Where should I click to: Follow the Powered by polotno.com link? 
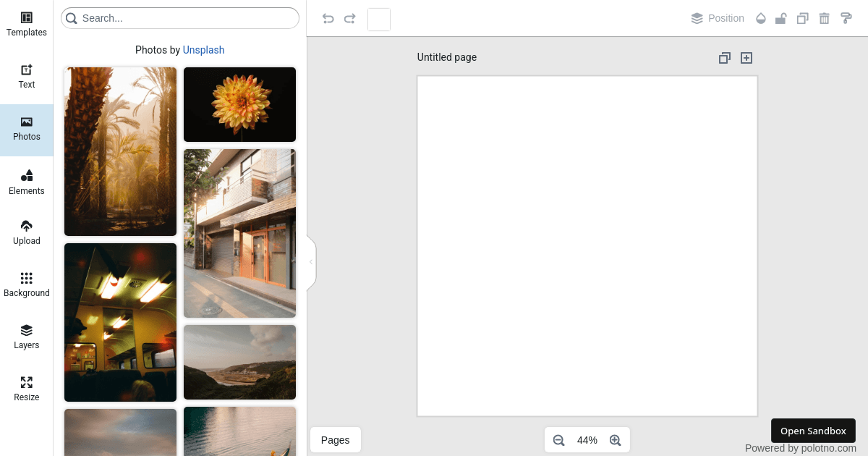coord(801,448)
